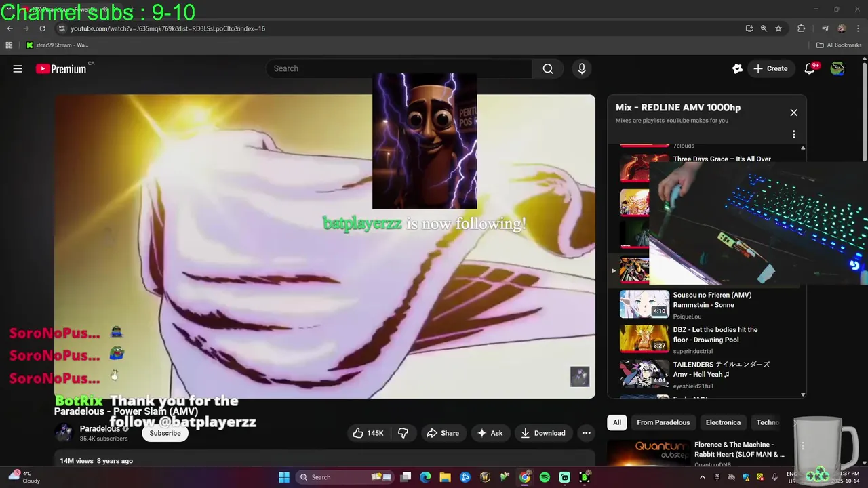View site information icon in address bar
Screen dimensions: 868x488
coord(61,28)
